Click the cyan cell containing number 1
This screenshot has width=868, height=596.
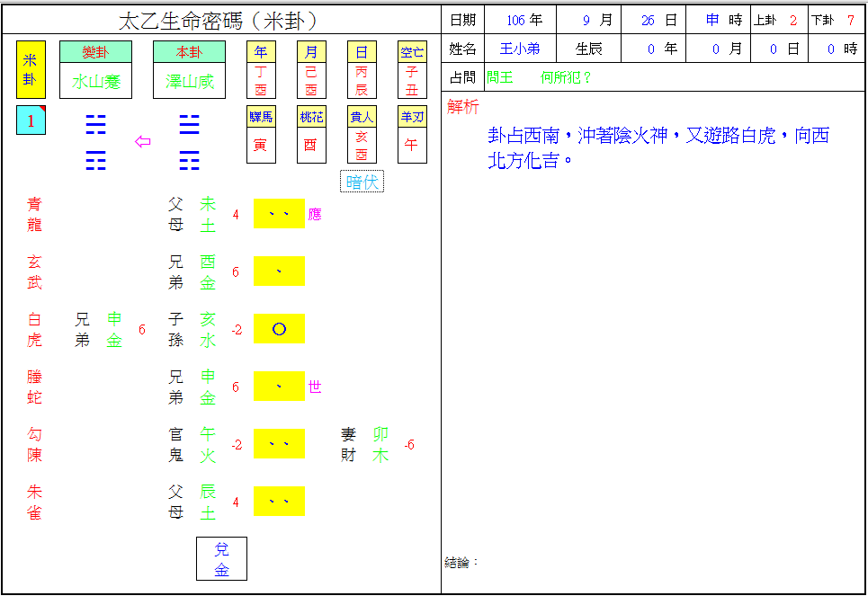[x=31, y=120]
